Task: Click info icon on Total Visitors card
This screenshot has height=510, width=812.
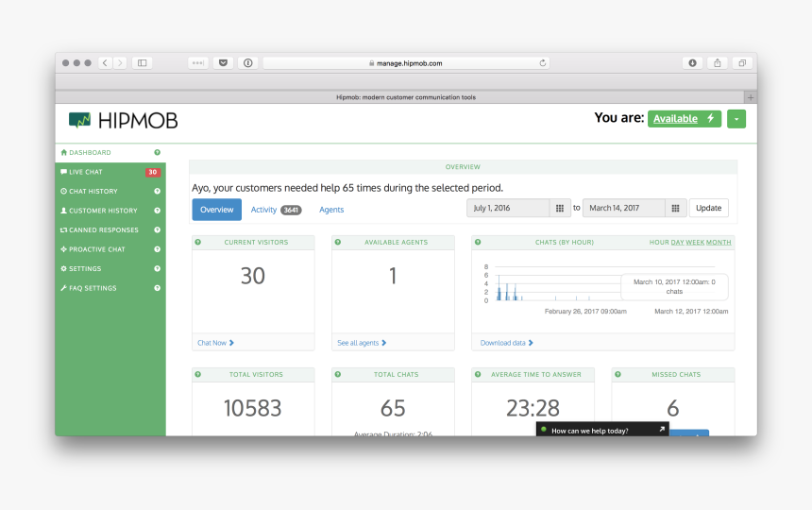Action: (x=198, y=374)
